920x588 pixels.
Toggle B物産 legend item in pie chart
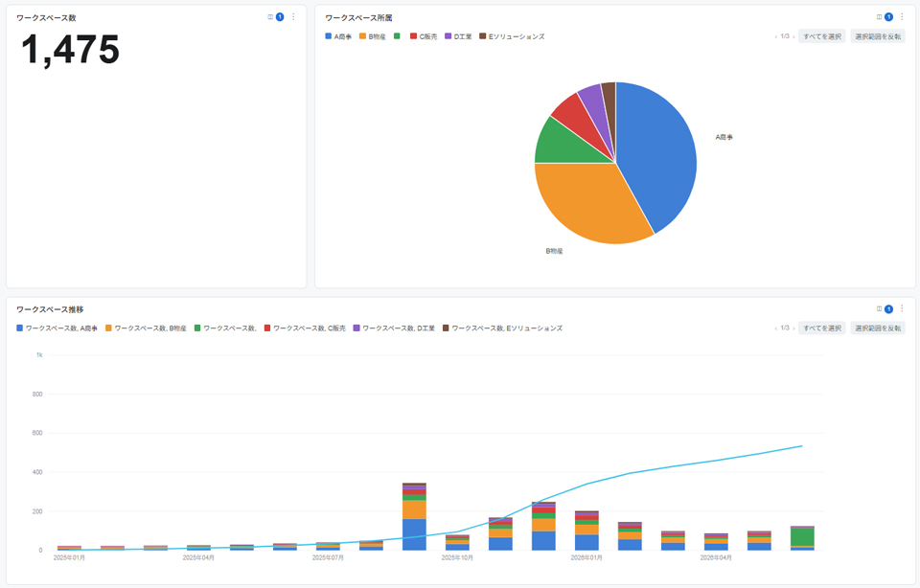[x=373, y=36]
